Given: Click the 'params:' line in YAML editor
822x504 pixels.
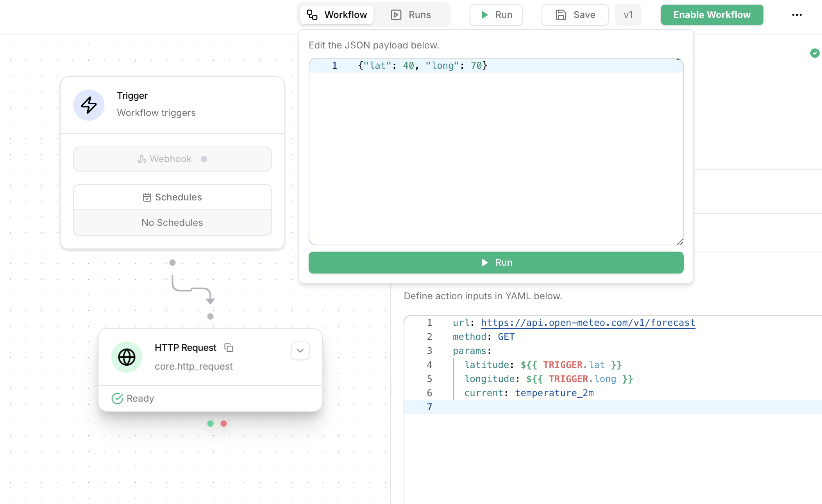Looking at the screenshot, I should coord(472,351).
